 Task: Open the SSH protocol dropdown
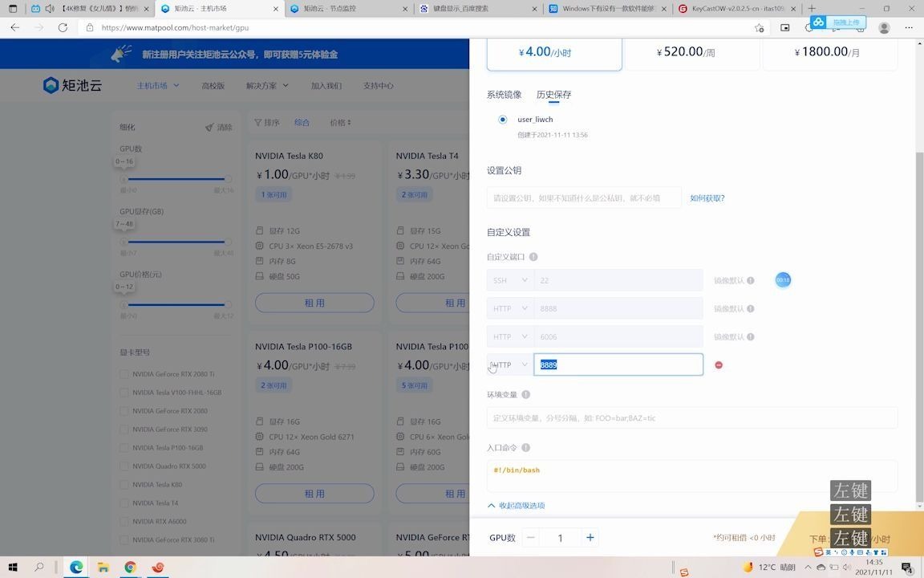tap(510, 280)
